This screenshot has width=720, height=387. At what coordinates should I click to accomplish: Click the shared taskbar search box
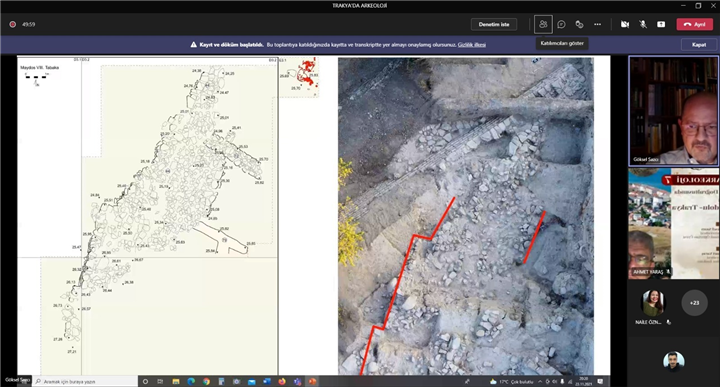pos(85,381)
